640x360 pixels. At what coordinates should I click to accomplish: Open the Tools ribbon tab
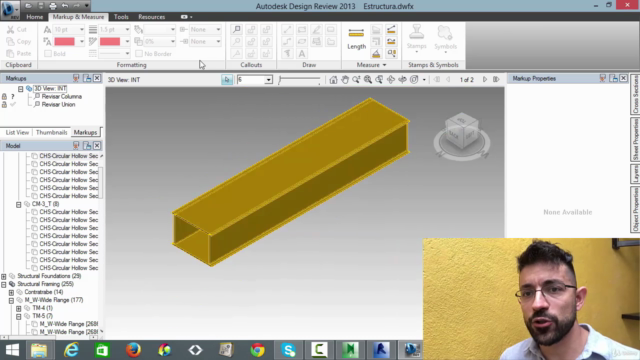121,17
